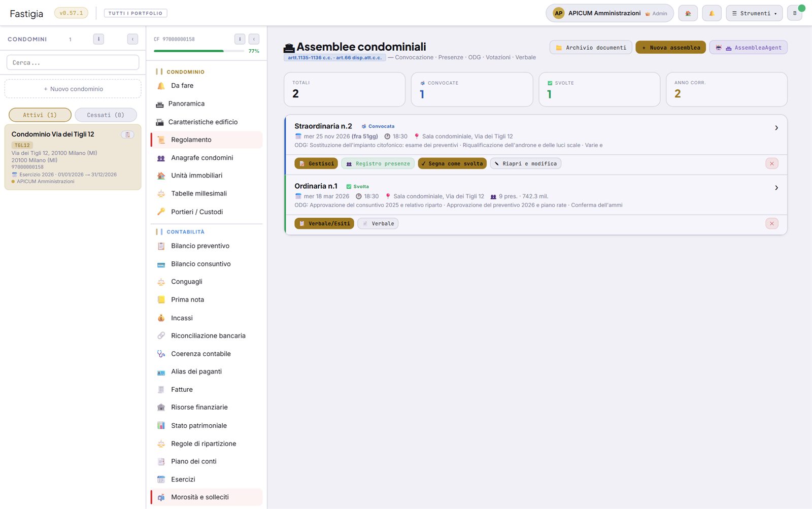Switch to the Cessati (0) filter
Image resolution: width=812 pixels, height=509 pixels.
106,115
